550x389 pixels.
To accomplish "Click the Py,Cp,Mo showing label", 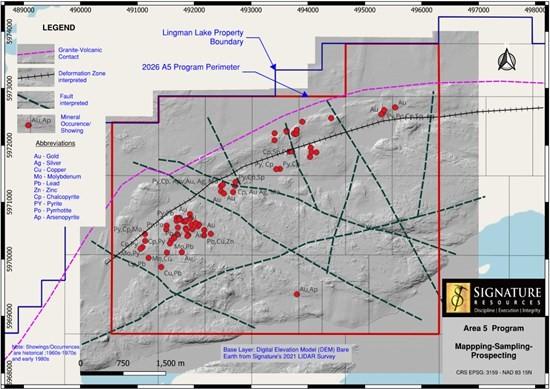I will [x=128, y=229].
